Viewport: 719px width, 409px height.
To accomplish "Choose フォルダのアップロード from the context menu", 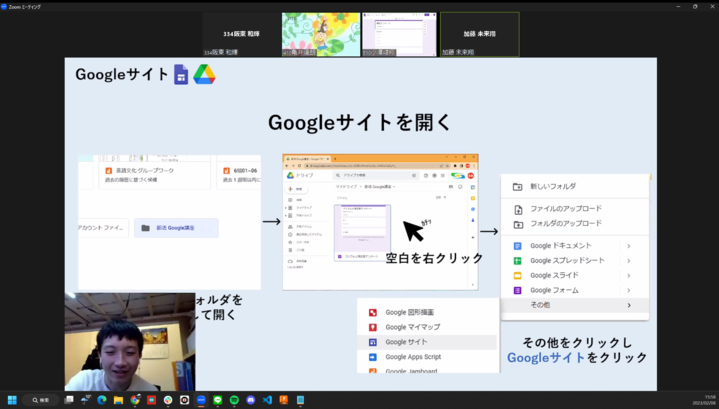I will tap(575, 224).
